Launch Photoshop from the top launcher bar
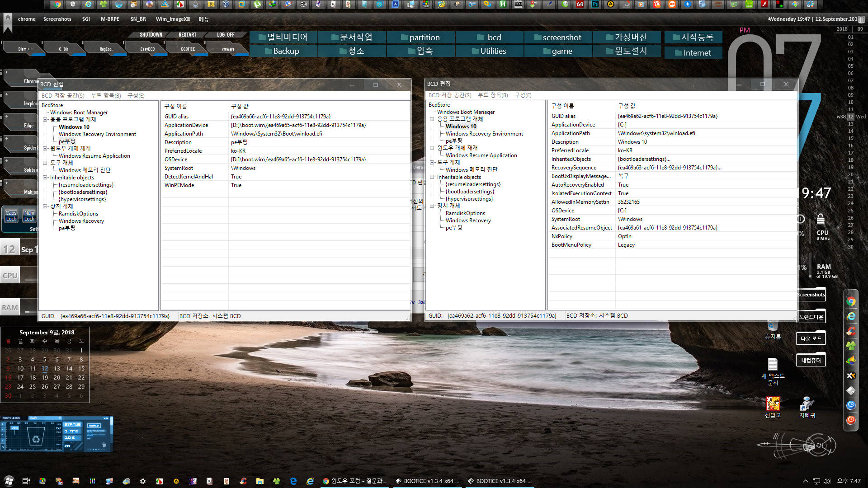868x488 pixels. [595, 5]
